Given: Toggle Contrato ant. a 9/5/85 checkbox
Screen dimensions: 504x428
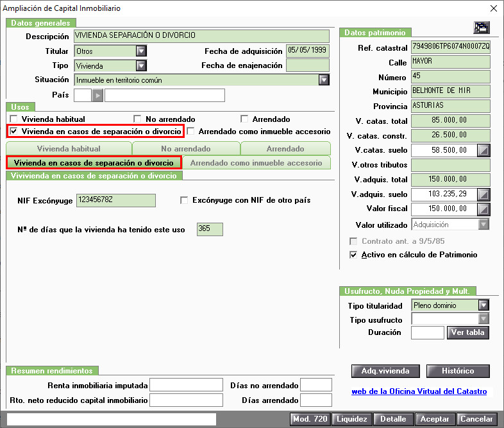Looking at the screenshot, I should pyautogui.click(x=353, y=241).
